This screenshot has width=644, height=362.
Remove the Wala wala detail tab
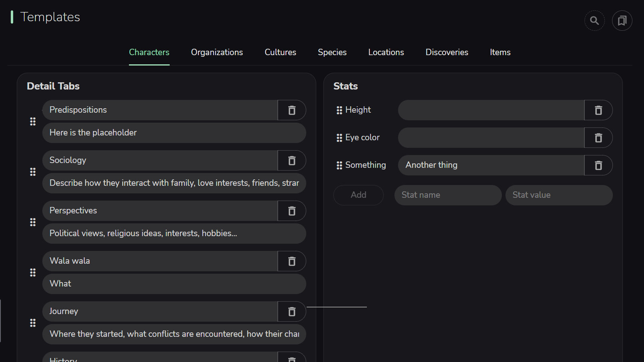coord(292,261)
